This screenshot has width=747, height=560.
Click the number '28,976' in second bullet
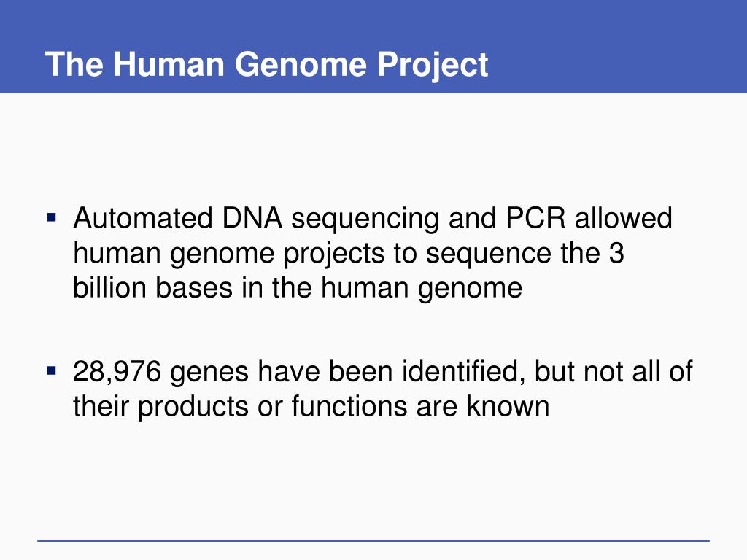[x=117, y=371]
